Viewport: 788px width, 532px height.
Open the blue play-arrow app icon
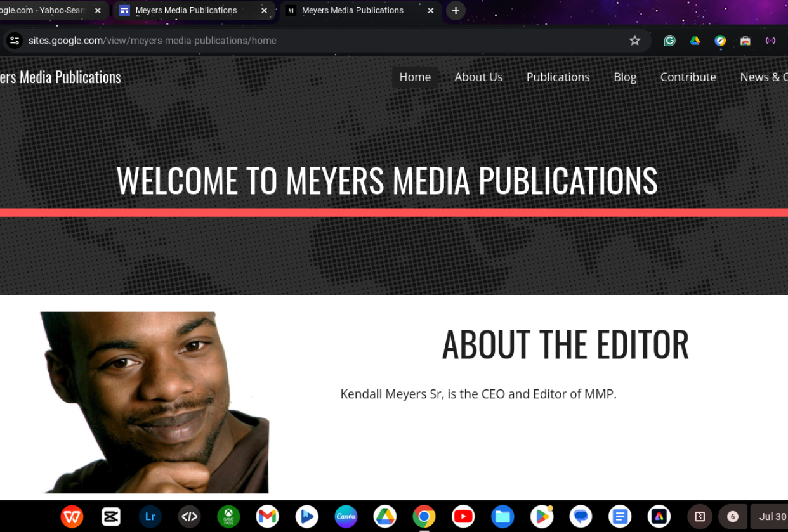tap(306, 517)
